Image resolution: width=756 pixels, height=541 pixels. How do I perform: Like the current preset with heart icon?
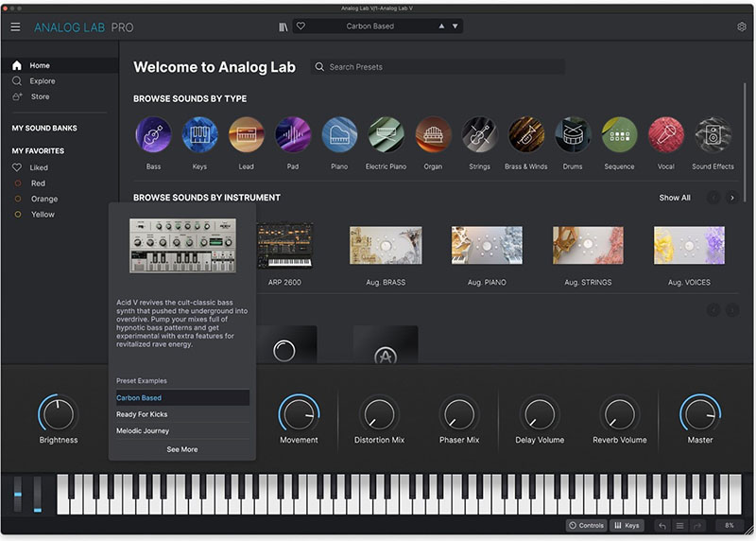tap(301, 26)
